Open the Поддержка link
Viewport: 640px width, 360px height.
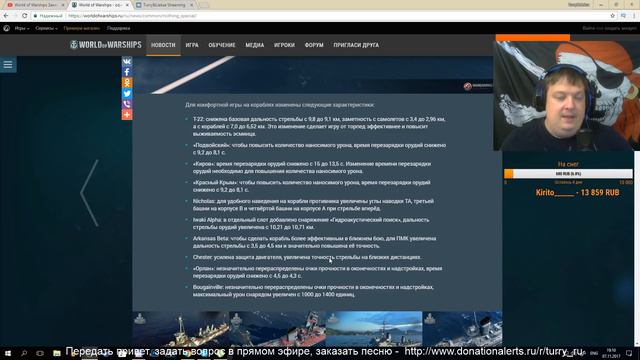(118, 28)
